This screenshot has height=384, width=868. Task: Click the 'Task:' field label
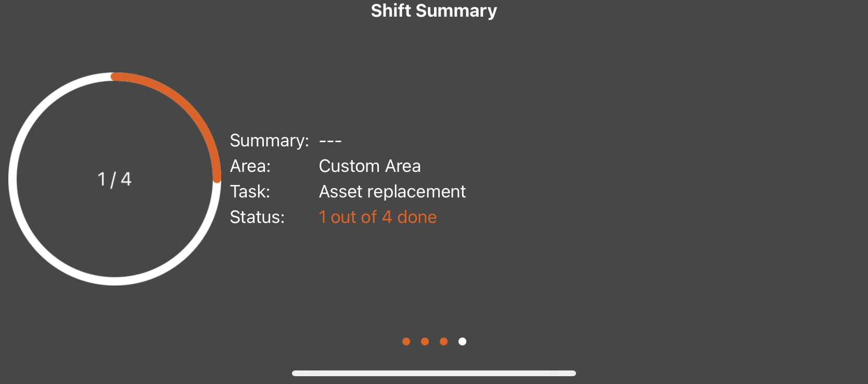pos(250,192)
